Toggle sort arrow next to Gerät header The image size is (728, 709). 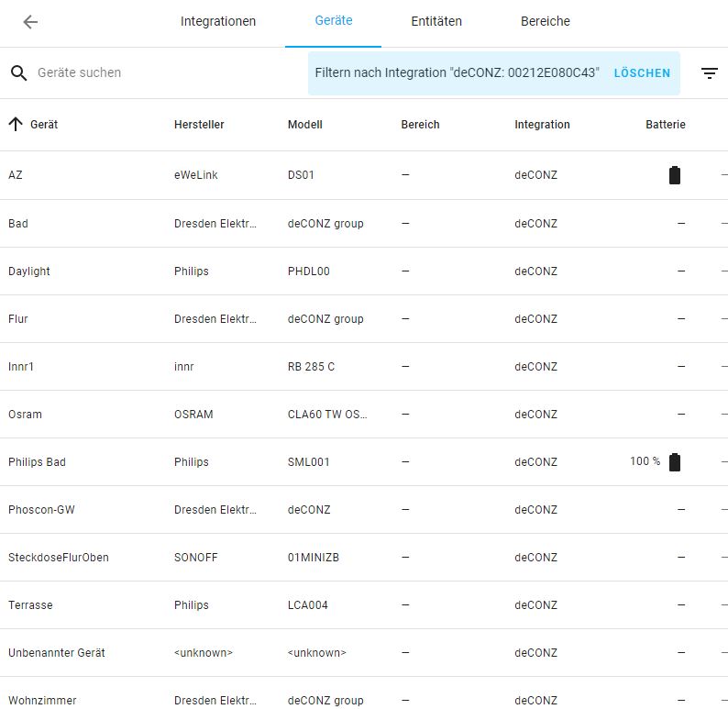[16, 125]
